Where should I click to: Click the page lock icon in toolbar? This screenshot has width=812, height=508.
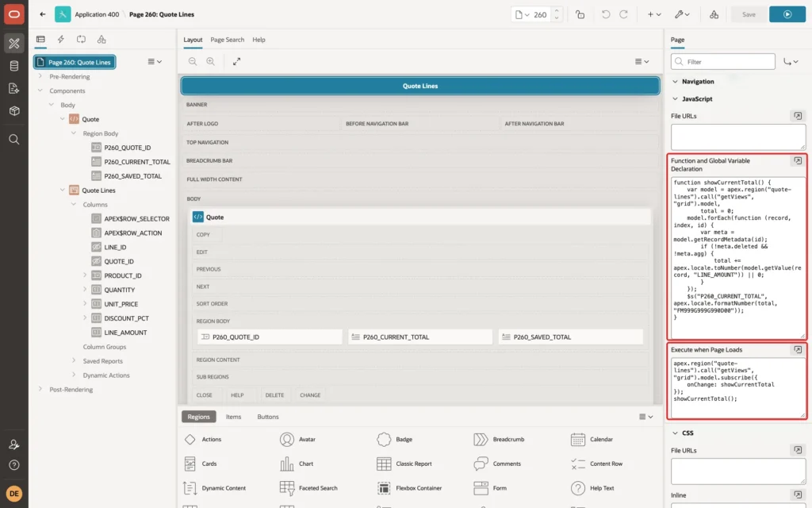click(x=580, y=14)
